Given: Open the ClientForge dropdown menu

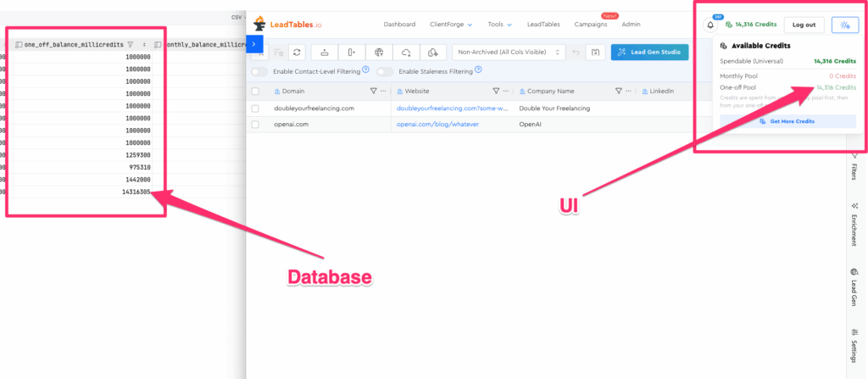Looking at the screenshot, I should 452,25.
